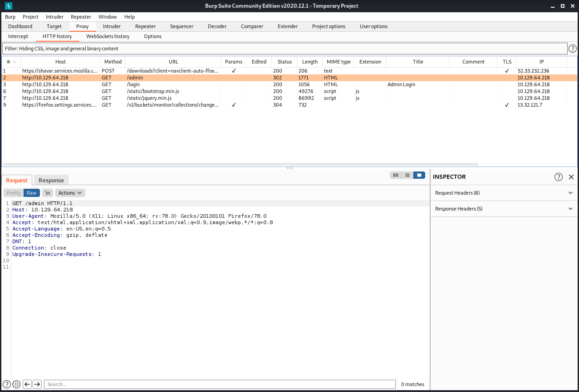This screenshot has width=579, height=392.
Task: Open search help icon at bottom left
Action: 7,384
